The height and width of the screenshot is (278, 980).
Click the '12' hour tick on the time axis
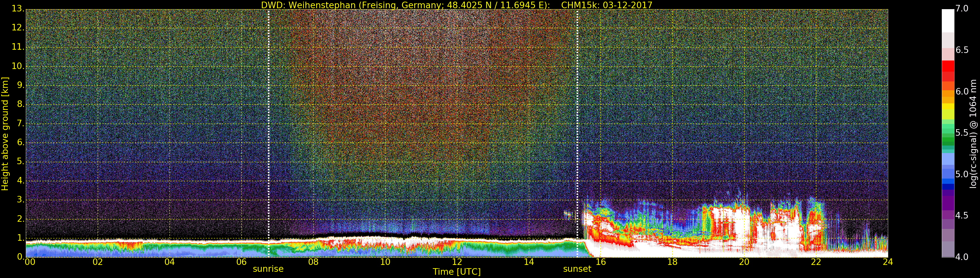tap(457, 262)
